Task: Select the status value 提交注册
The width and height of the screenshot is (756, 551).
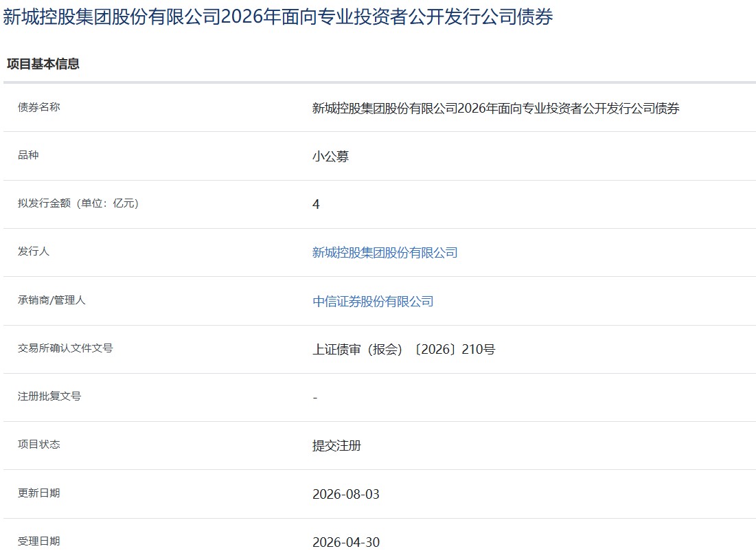Action: coord(336,445)
